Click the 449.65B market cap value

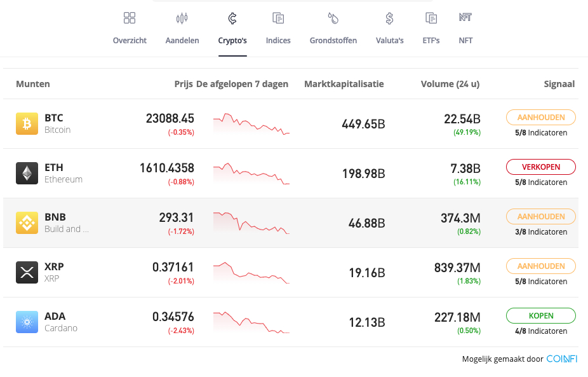[x=363, y=124]
